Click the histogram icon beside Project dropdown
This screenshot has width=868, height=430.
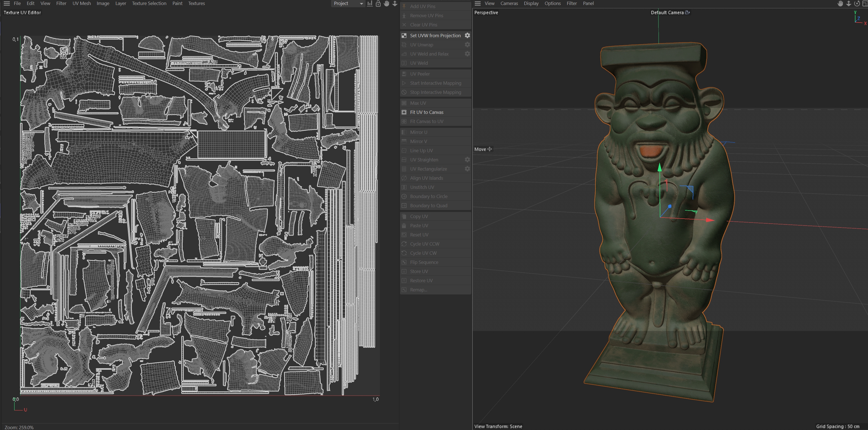[x=370, y=3]
